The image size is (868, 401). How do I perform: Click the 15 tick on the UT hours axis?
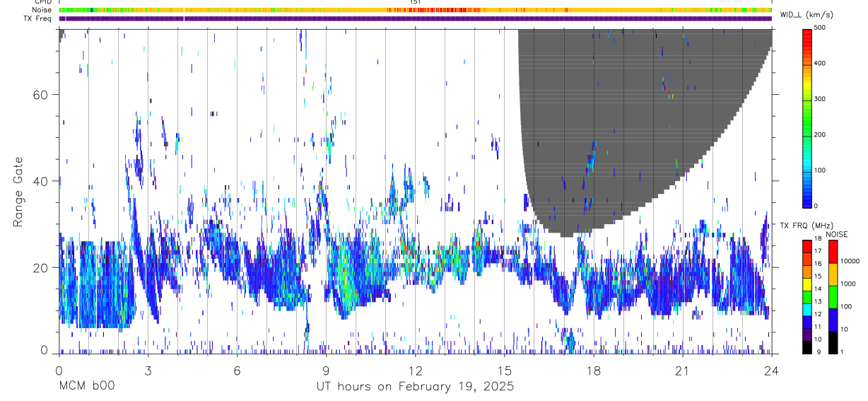pos(505,370)
